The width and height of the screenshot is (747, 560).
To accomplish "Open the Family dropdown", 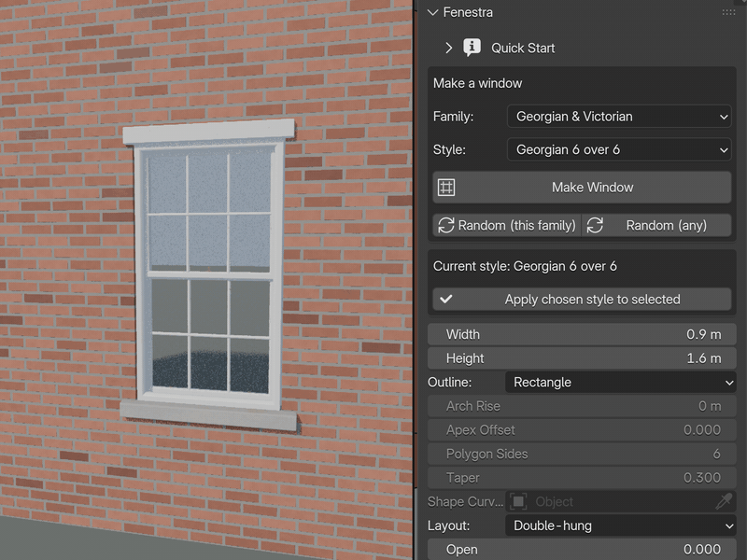I will tap(619, 116).
